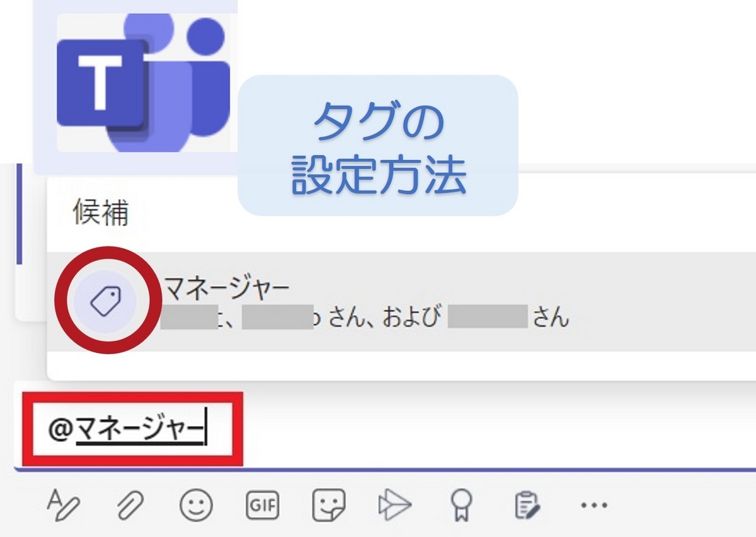
Task: Click the tag icon circled in red
Action: click(x=108, y=299)
